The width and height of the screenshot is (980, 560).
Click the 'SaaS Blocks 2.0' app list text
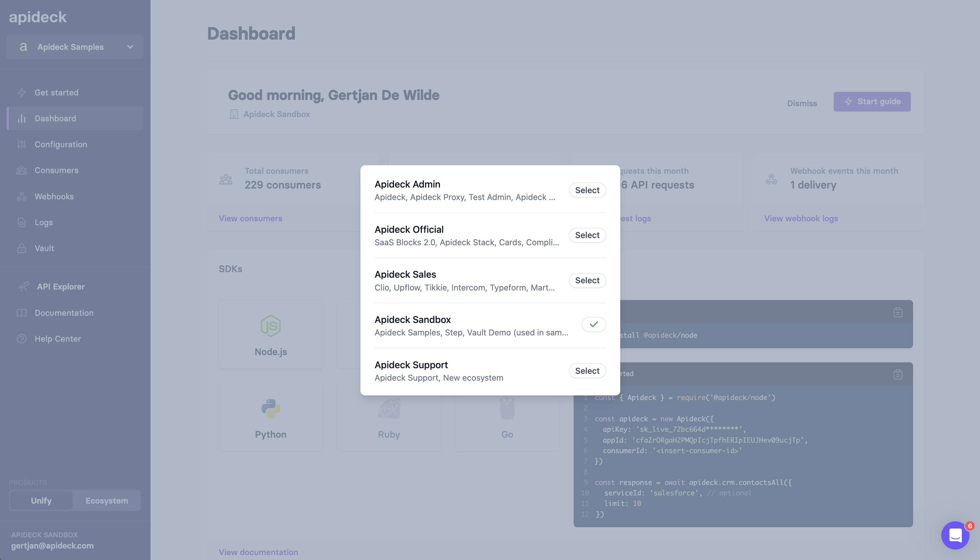[x=466, y=242]
